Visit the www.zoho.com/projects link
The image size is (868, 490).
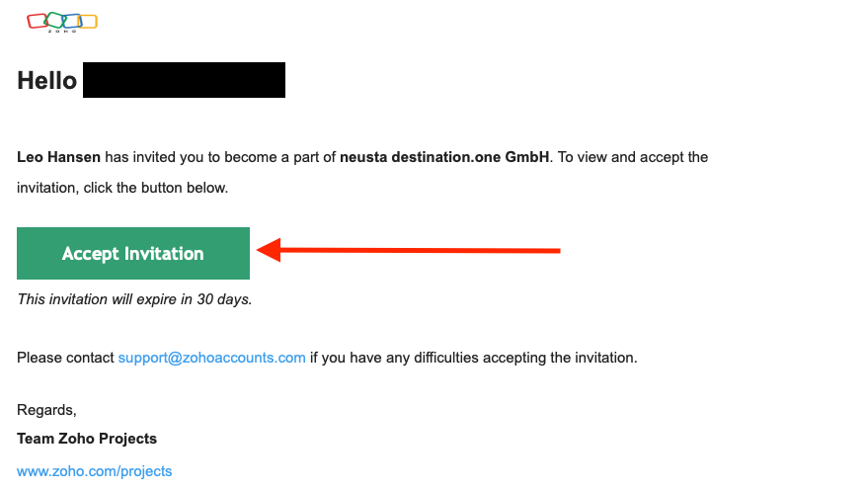(x=94, y=471)
